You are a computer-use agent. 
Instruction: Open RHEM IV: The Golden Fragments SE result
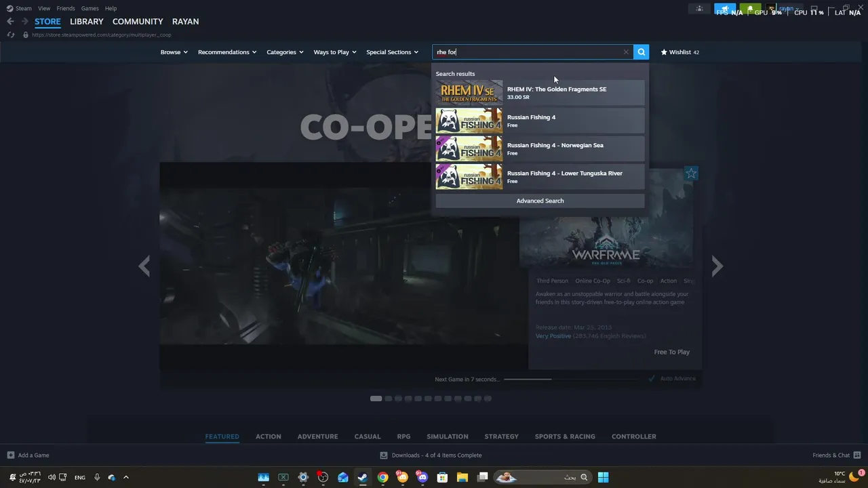click(x=540, y=93)
